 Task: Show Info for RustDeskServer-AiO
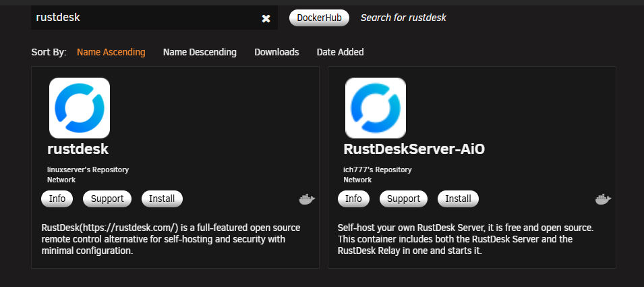click(353, 199)
